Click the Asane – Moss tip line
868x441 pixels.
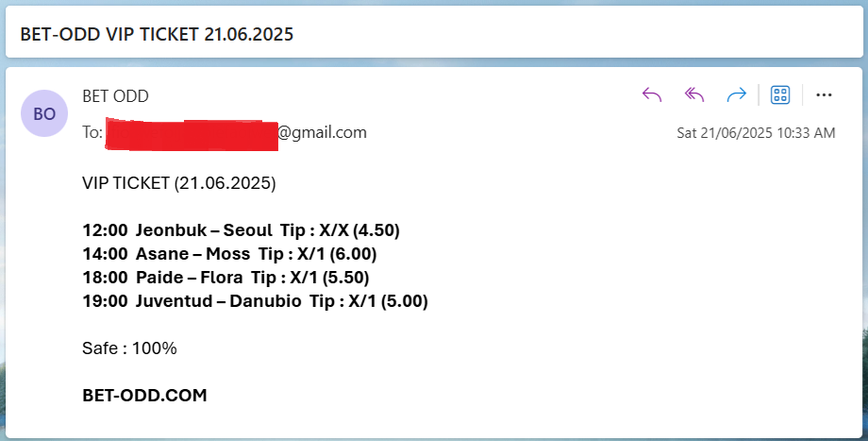click(229, 254)
